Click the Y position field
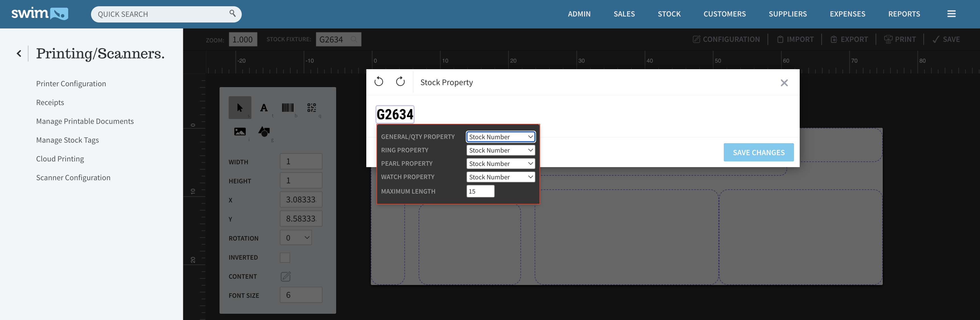980x320 pixels. click(301, 219)
